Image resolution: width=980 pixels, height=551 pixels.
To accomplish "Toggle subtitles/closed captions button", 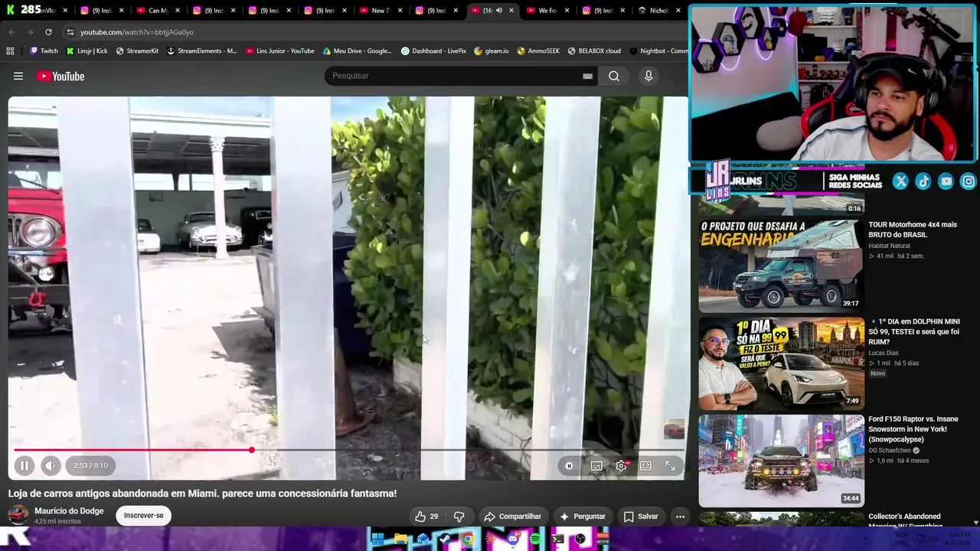I will pos(596,465).
